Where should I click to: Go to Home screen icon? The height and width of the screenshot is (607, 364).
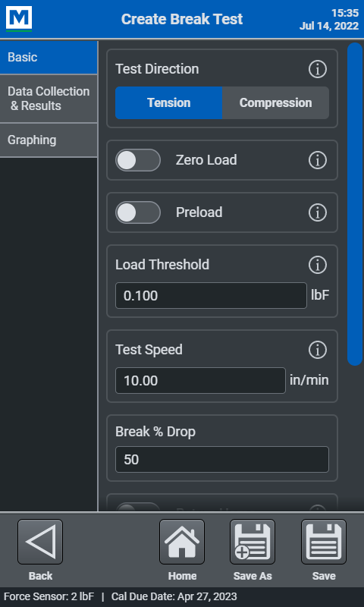[x=182, y=542]
